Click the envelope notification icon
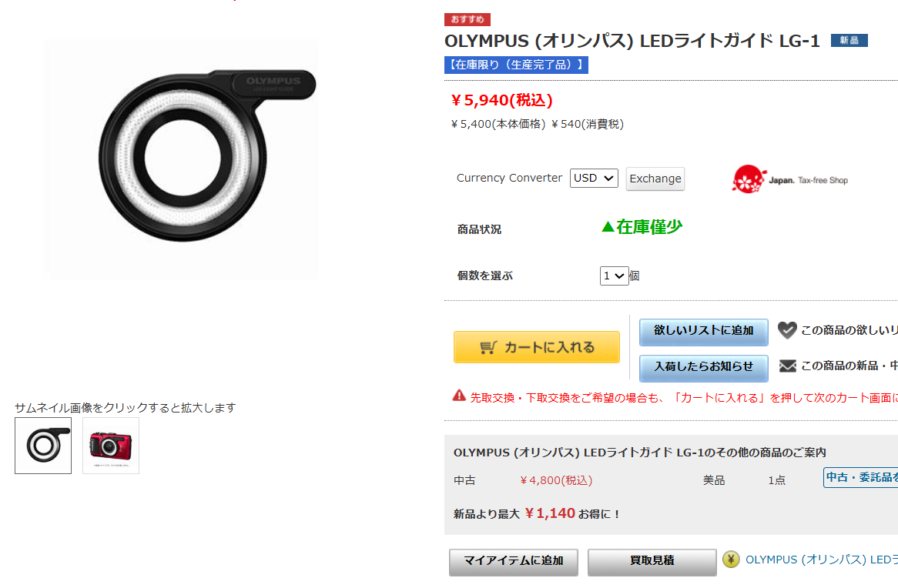898x588 pixels. coord(787,366)
